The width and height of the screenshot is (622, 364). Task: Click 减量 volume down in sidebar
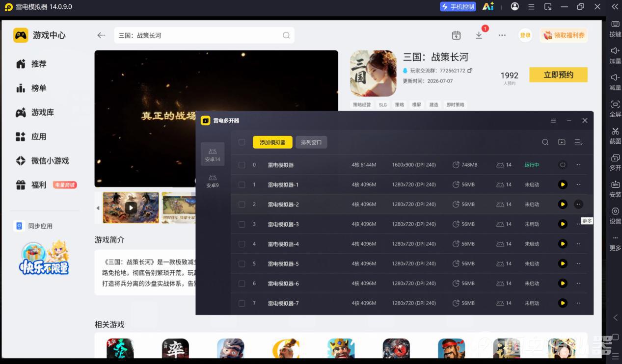(x=615, y=82)
